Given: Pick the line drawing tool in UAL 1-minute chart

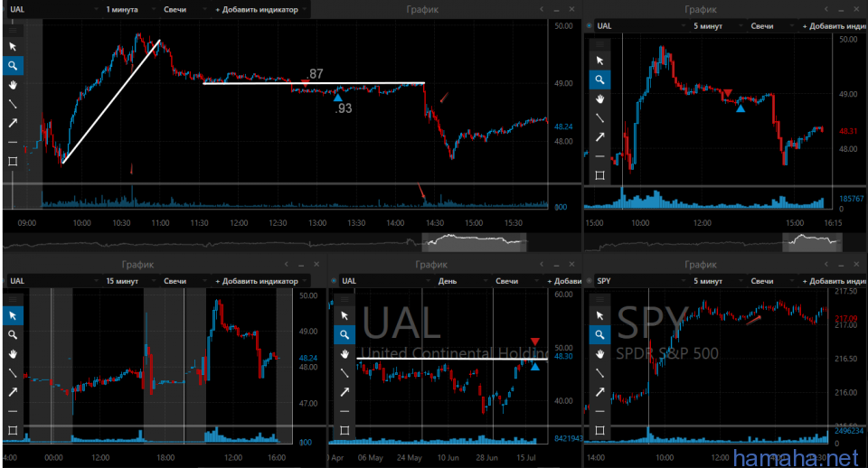Looking at the screenshot, I should [13, 104].
